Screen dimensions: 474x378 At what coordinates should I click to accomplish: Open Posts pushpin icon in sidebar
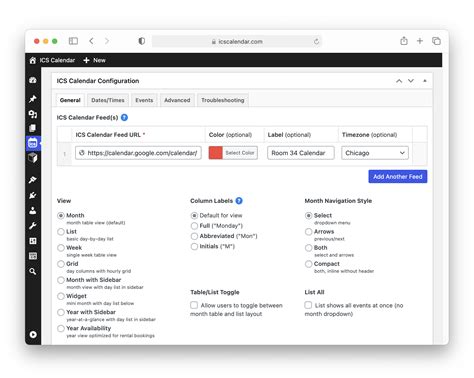33,99
